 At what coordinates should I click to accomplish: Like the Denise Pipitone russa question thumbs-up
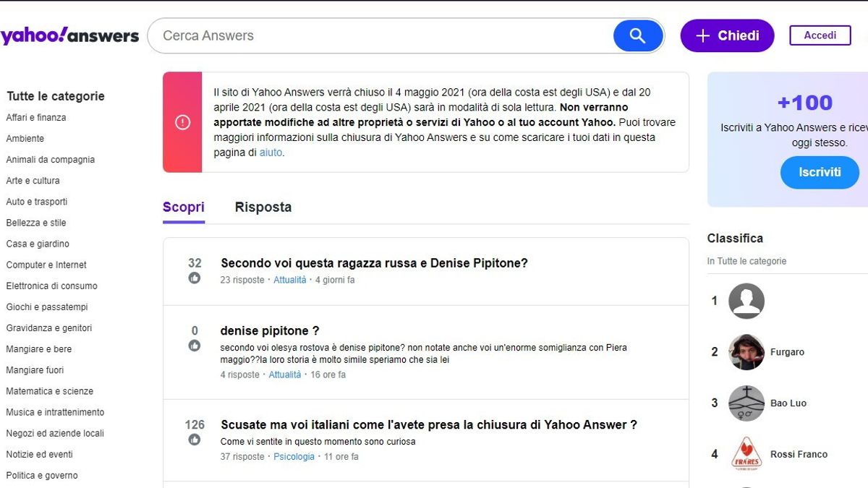coord(195,278)
